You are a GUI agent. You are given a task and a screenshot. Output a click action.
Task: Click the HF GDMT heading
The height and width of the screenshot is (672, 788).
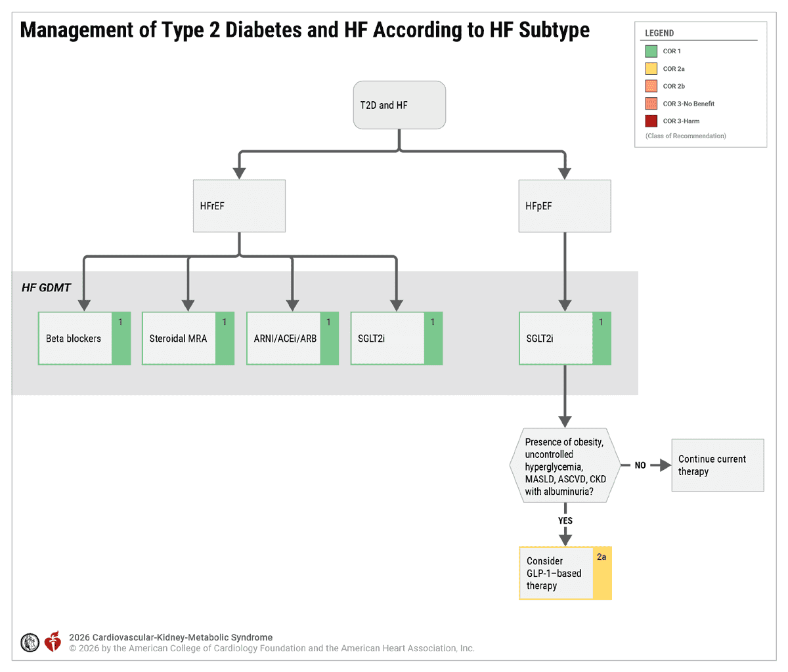(x=46, y=287)
